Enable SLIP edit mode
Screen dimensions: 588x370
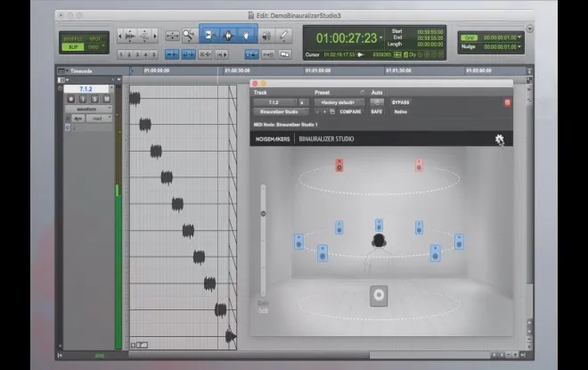73,47
